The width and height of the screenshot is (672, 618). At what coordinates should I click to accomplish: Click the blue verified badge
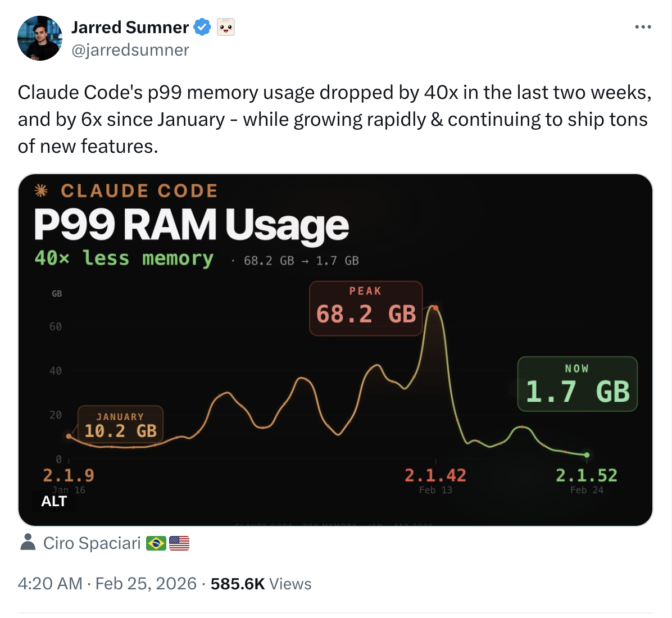(x=202, y=27)
